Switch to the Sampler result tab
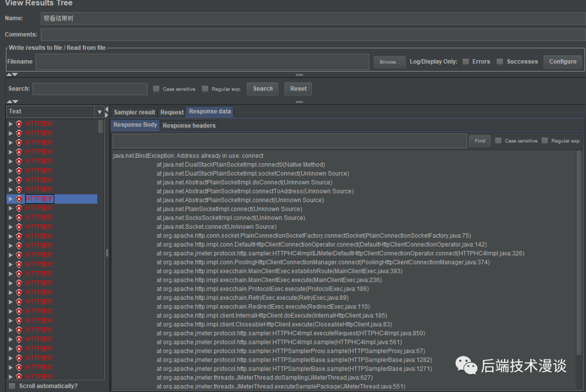The height and width of the screenshot is (392, 586). pyautogui.click(x=134, y=112)
